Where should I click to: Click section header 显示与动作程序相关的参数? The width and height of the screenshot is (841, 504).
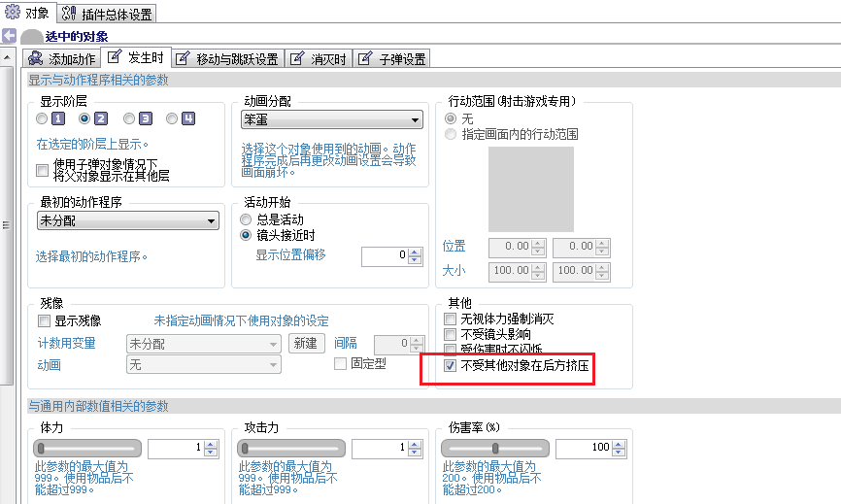[98, 81]
